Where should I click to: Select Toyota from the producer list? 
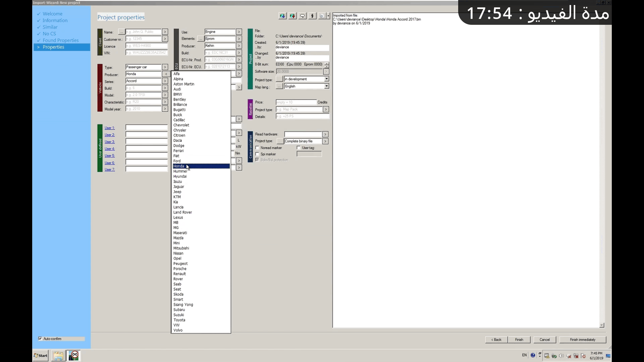pos(179,320)
